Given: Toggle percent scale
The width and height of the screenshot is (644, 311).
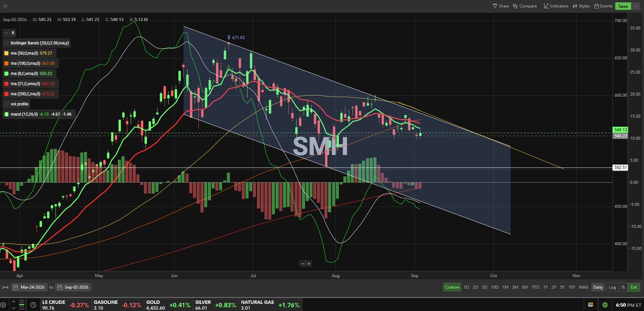Looking at the screenshot, I should [623, 287].
